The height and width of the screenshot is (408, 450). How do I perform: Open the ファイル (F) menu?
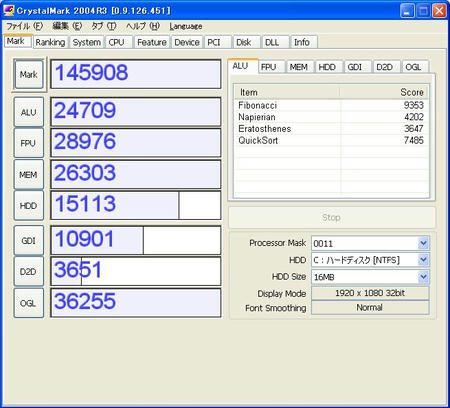point(24,26)
